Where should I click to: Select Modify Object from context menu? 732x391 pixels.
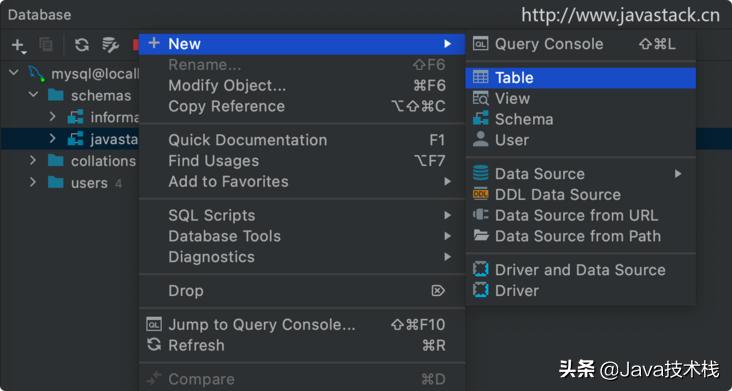[302, 86]
